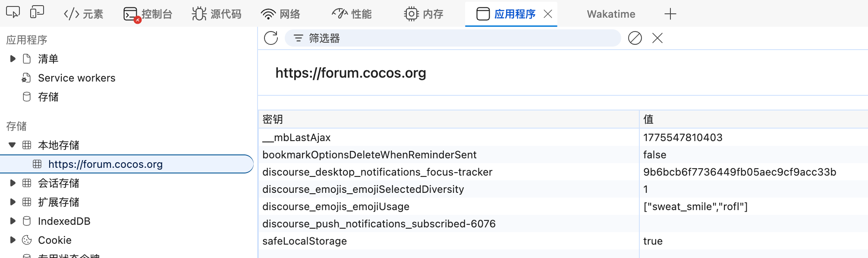Select the discourse_emojis_emojiUsage row
The width and height of the screenshot is (868, 258).
336,207
